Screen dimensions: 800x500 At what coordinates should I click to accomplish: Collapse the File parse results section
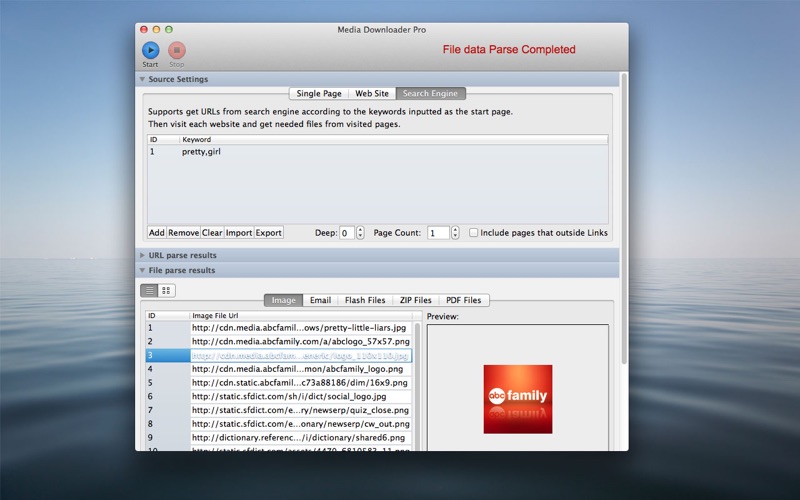coord(142,270)
